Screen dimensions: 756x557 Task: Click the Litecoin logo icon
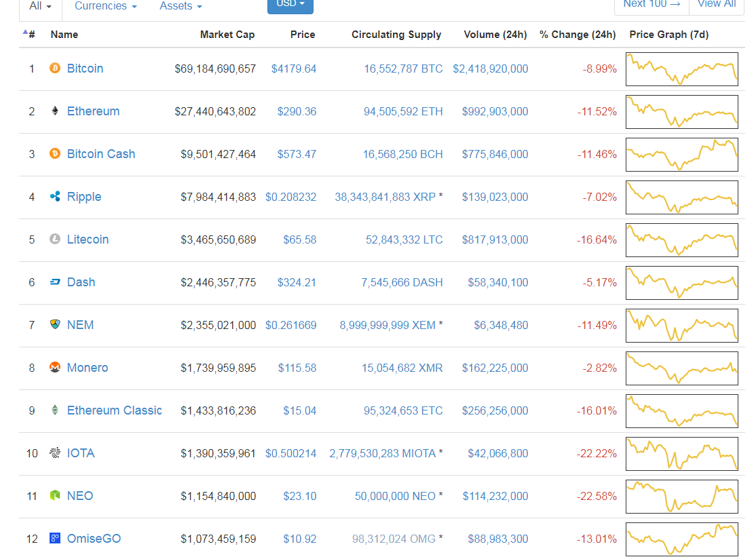(55, 239)
